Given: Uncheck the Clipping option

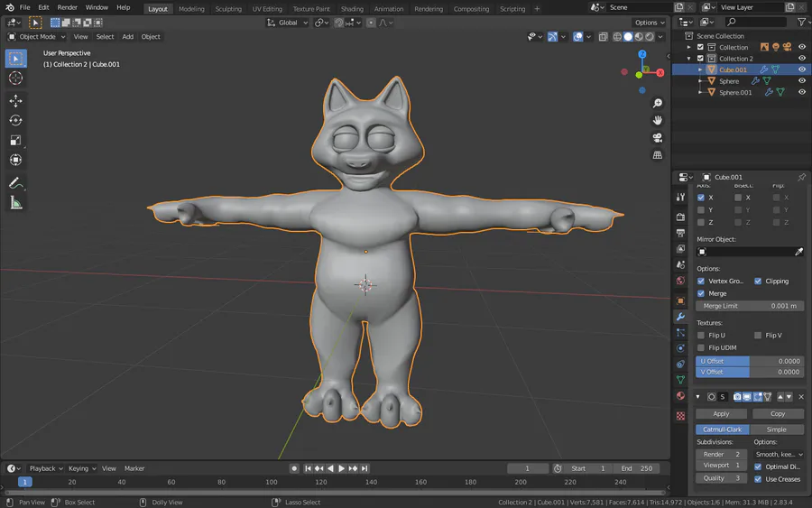Looking at the screenshot, I should [x=758, y=282].
